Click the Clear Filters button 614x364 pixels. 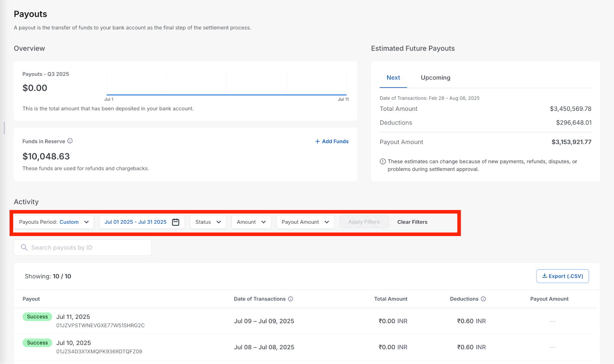point(412,222)
